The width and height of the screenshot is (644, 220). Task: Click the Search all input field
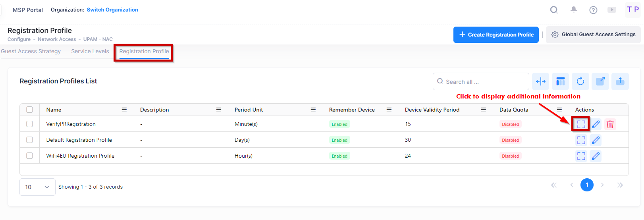pos(484,82)
